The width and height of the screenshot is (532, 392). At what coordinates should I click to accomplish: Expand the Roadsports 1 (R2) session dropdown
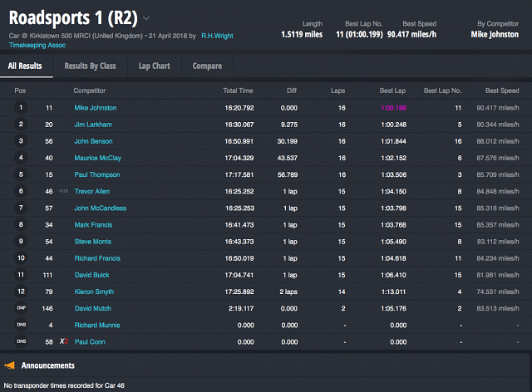tap(146, 17)
